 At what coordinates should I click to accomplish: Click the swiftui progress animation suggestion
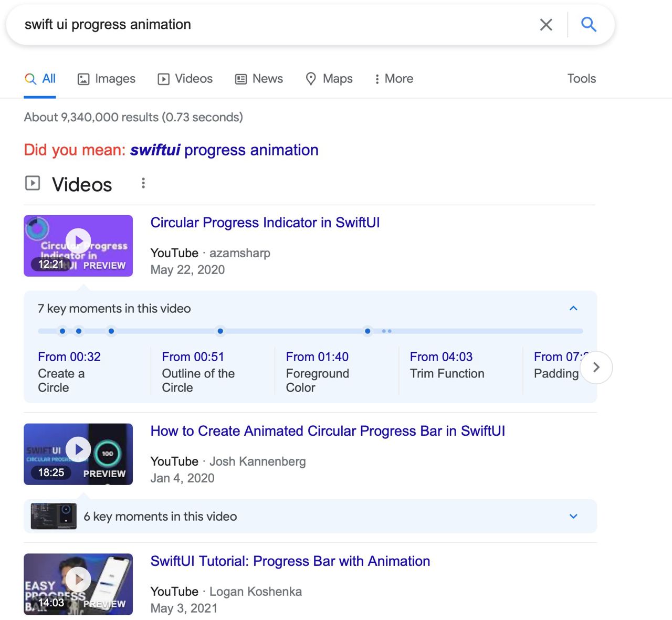224,150
